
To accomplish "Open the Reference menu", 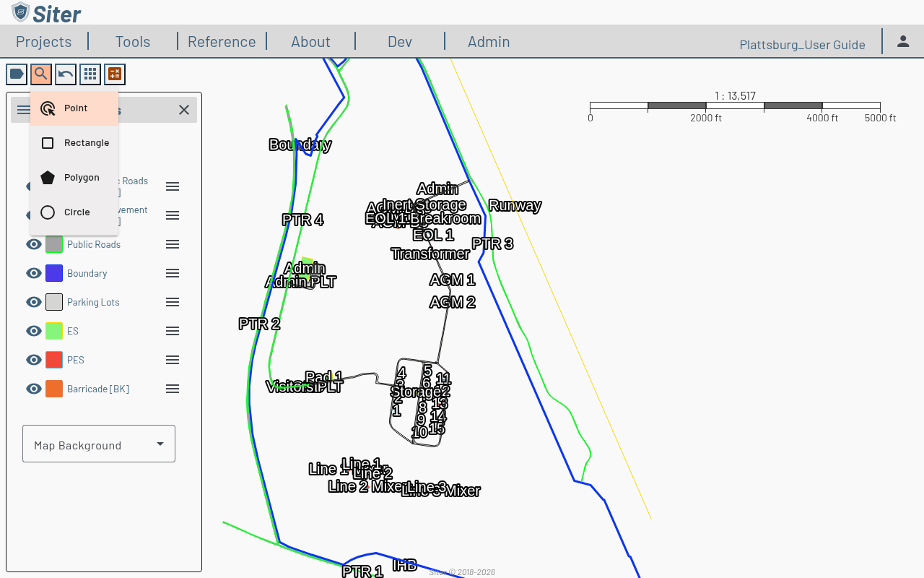I will point(222,42).
